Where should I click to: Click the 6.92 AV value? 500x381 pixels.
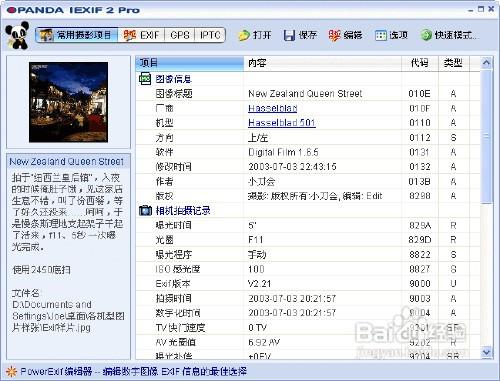(264, 342)
